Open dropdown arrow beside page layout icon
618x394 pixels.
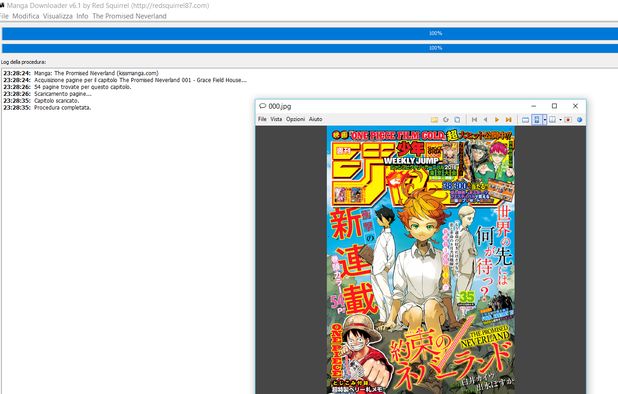click(x=560, y=119)
